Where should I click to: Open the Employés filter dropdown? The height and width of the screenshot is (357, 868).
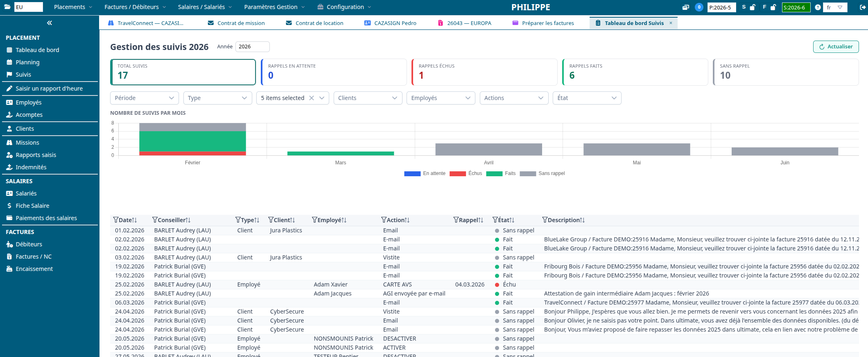441,98
